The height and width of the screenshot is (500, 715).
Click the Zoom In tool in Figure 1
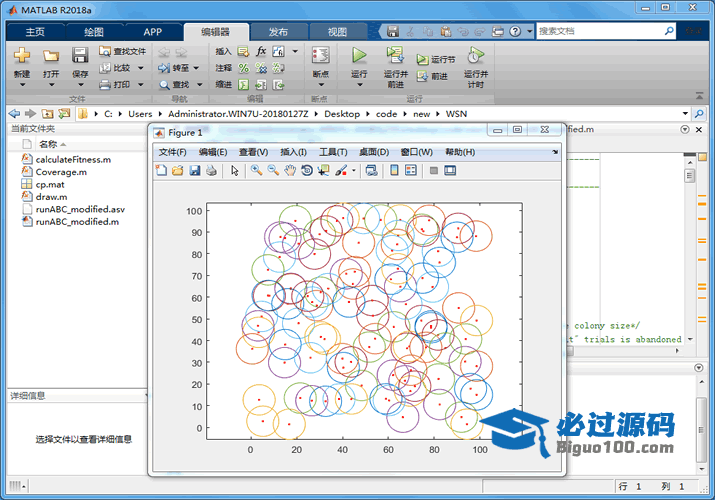click(256, 170)
